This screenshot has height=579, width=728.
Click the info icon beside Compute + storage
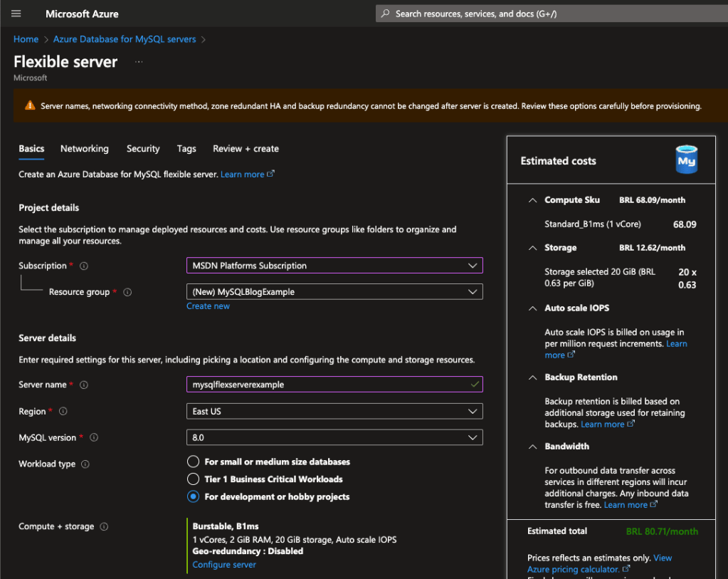coord(104,527)
